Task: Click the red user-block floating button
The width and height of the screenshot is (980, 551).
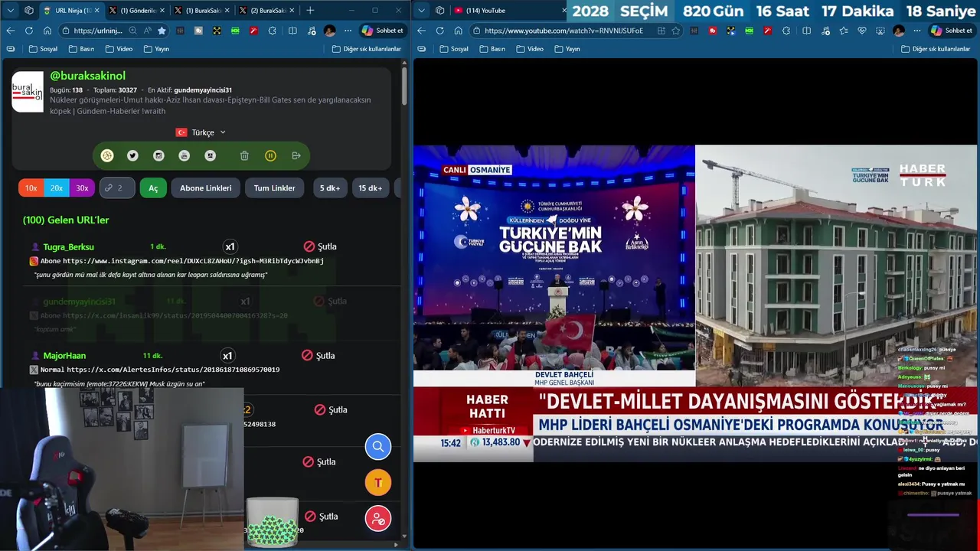Action: pyautogui.click(x=377, y=518)
